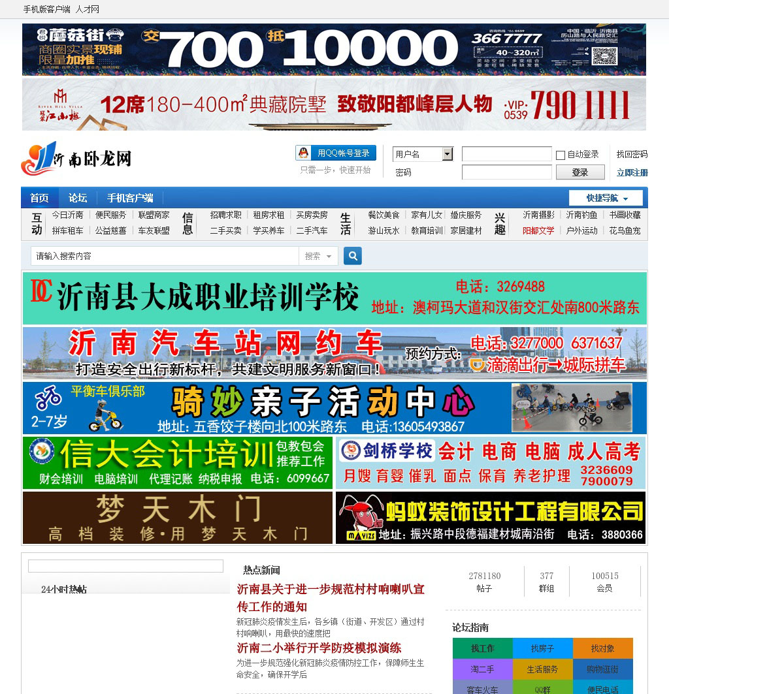Image resolution: width=784 pixels, height=694 pixels.
Task: Click 沂南汽车站网约车 banner
Action: tap(335, 353)
